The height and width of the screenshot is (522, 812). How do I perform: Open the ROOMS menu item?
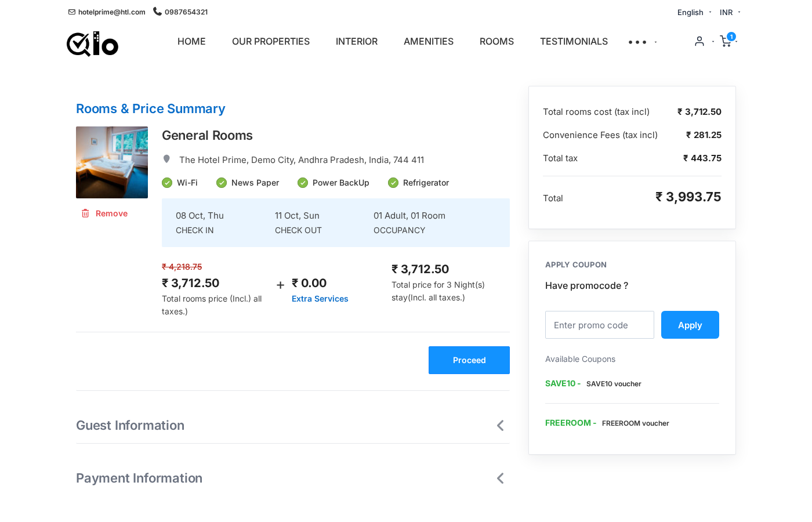pos(496,41)
